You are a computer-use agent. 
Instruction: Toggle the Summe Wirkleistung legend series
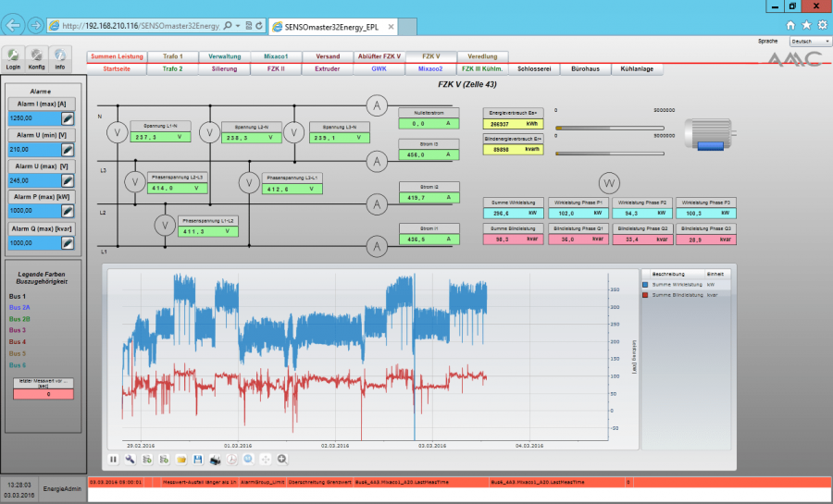coord(645,285)
